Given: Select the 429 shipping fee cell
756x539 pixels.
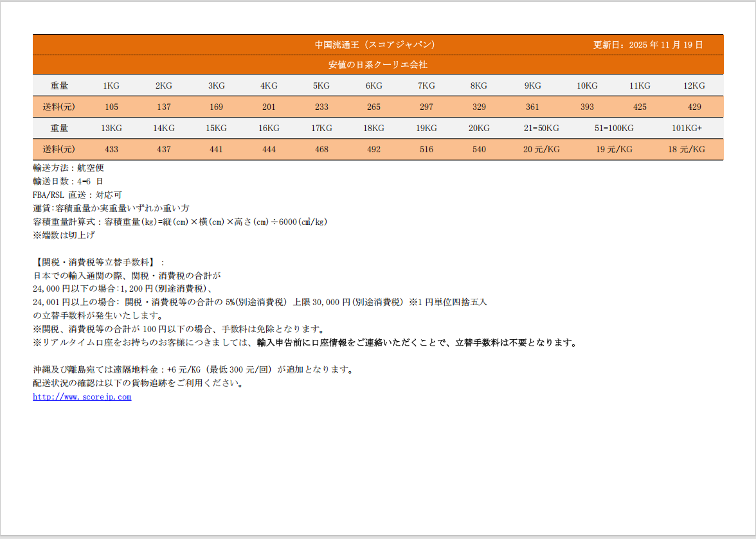Looking at the screenshot, I should pos(694,107).
